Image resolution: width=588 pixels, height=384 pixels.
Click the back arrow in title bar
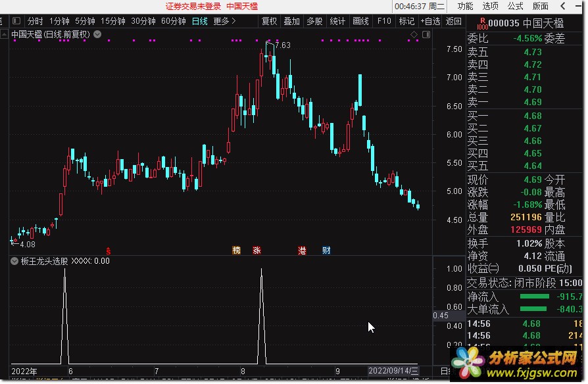563,6
